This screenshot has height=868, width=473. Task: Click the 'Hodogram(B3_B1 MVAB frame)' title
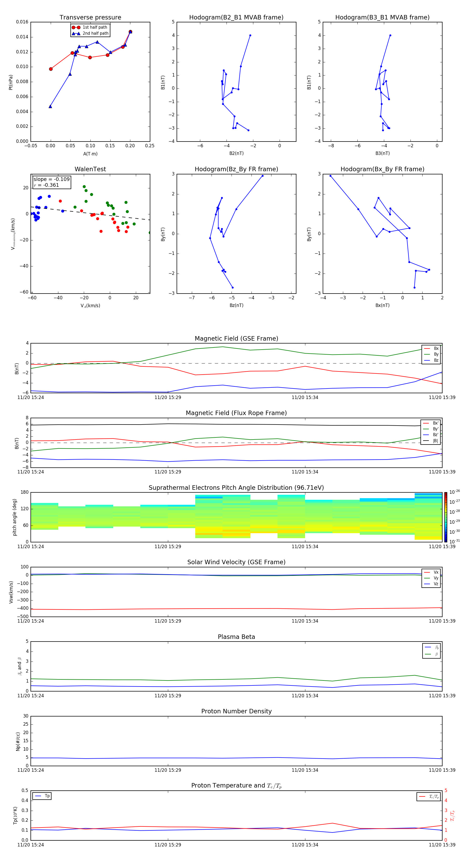coord(382,18)
